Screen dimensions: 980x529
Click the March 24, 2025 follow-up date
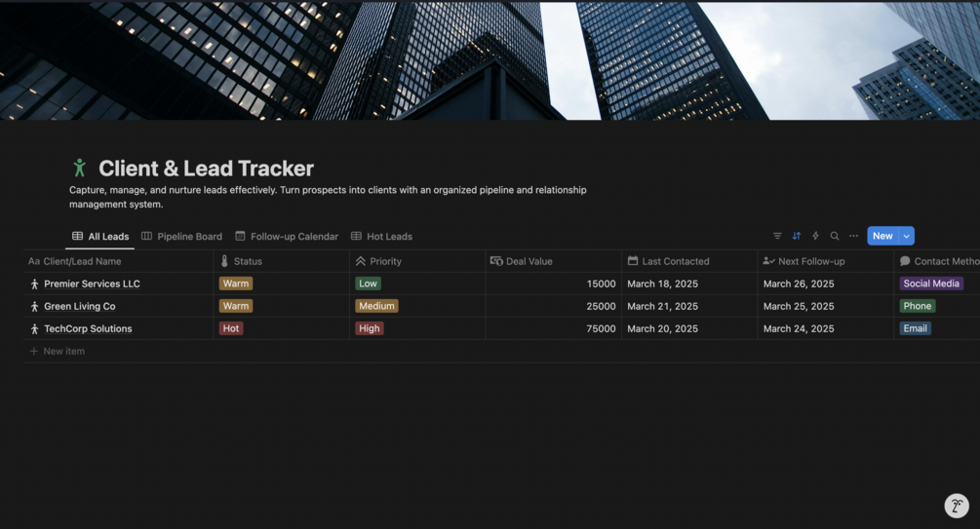(799, 328)
